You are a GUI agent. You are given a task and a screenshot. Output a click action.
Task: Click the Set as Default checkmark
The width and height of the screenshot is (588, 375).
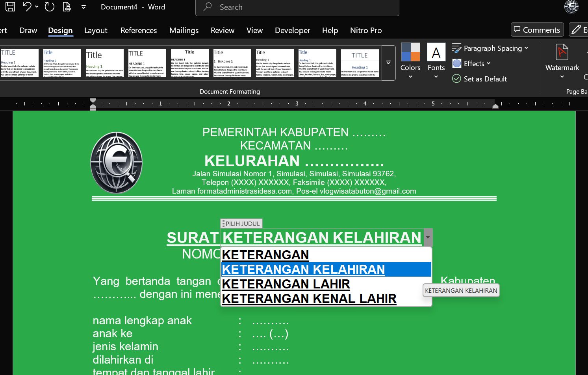(x=480, y=79)
